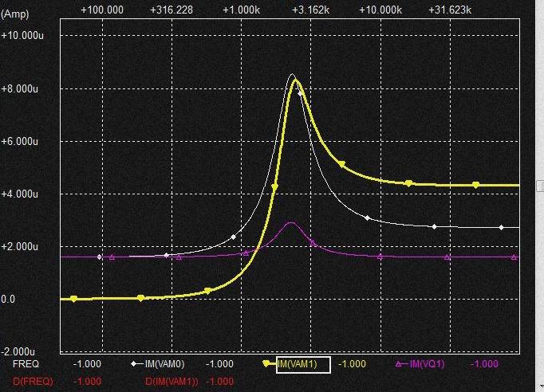Click the peak of the magenta curve
This screenshot has width=544, height=392.
click(x=291, y=223)
